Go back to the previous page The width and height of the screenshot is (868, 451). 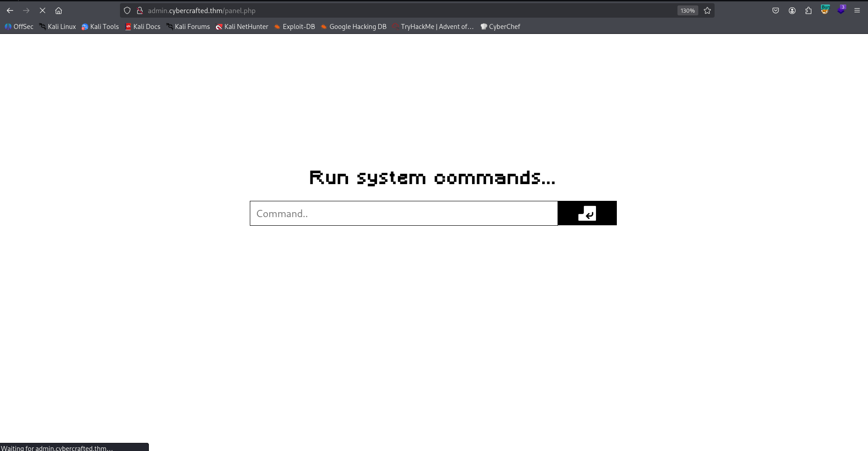click(10, 10)
